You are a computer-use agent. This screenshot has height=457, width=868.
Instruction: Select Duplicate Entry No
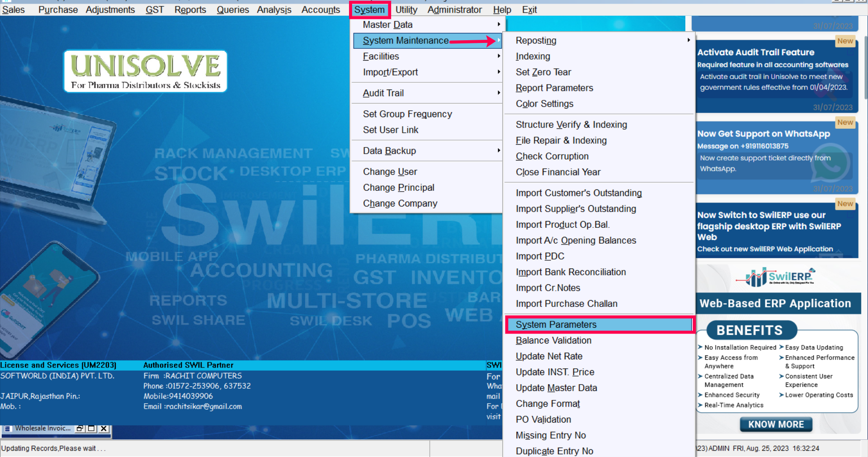click(x=599, y=451)
